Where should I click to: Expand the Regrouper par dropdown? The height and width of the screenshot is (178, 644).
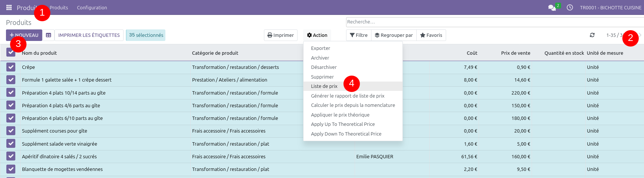[x=393, y=35]
